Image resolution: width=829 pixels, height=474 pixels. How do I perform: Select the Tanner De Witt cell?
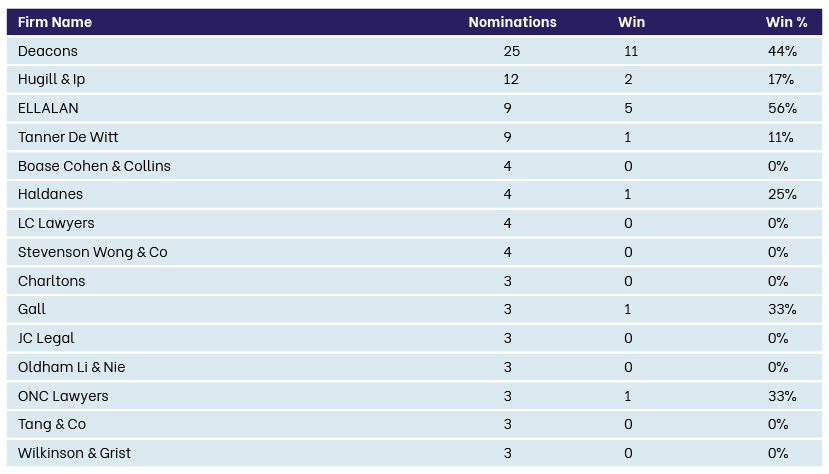coord(68,137)
